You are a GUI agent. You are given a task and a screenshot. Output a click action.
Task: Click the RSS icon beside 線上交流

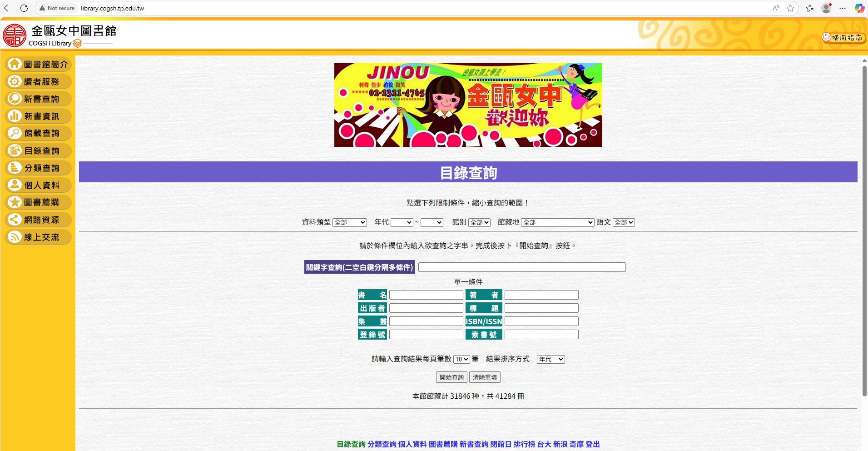[x=15, y=237]
